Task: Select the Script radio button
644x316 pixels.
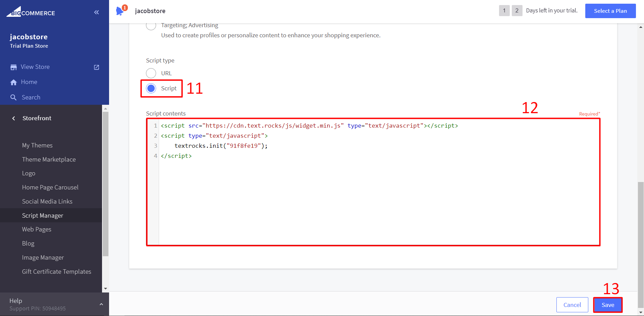Action: 151,88
